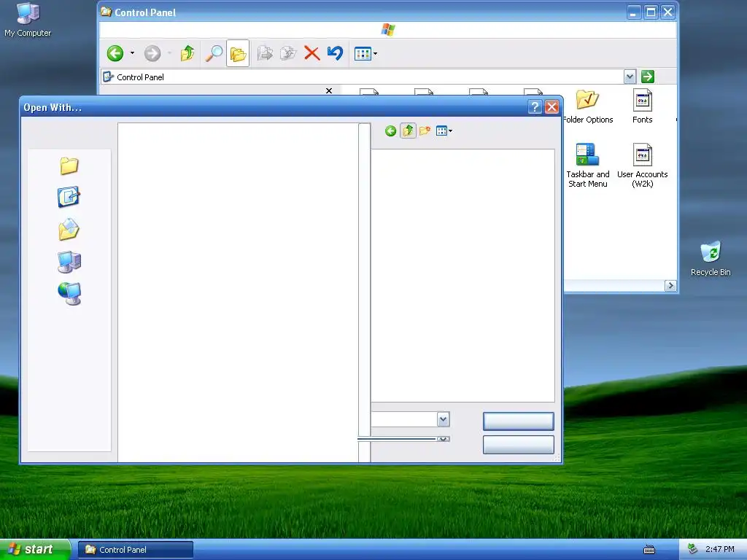Click Up One Level icon in Open With dialog
The width and height of the screenshot is (747, 560).
tap(408, 131)
